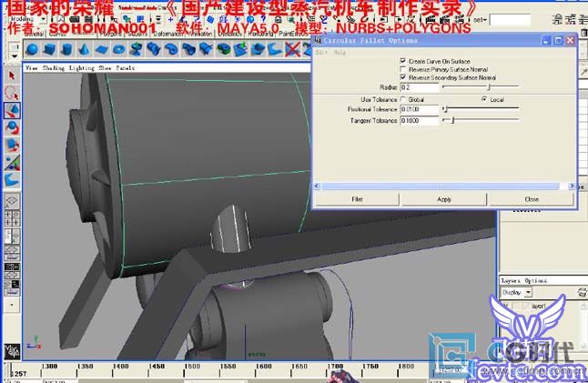Click the dialog's horizontal scrollbar right arrow
The height and width of the screenshot is (383, 588).
pyautogui.click(x=572, y=186)
